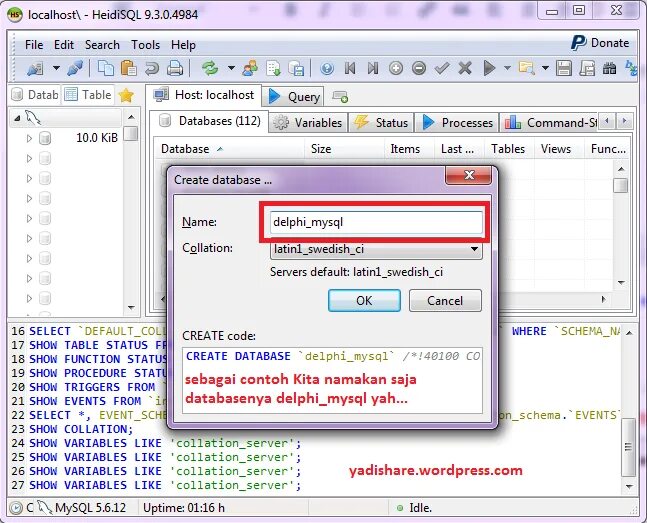Switch to the Processes tab
This screenshot has height=523, width=647.
(x=457, y=123)
